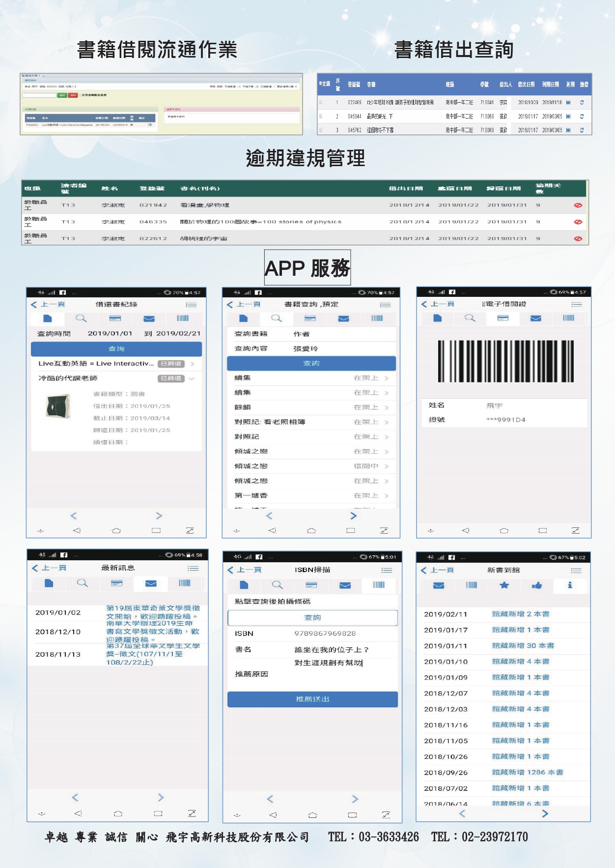Open the 餘韻 result chevron

[387, 407]
